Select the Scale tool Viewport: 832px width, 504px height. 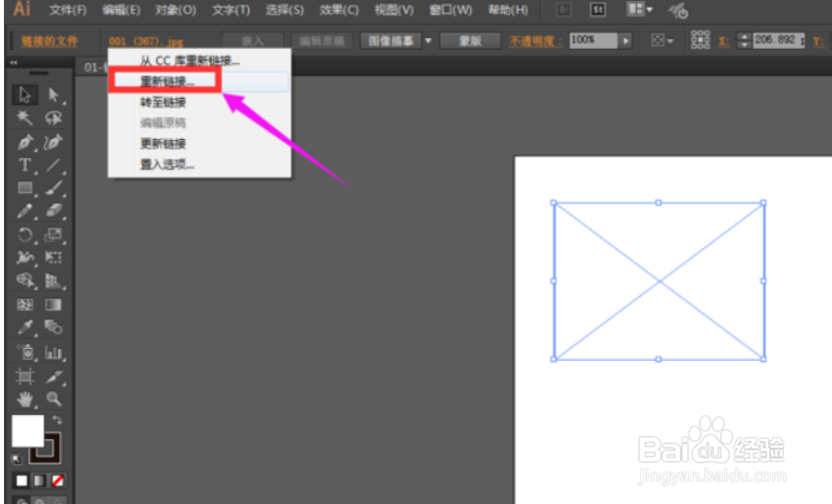click(53, 235)
